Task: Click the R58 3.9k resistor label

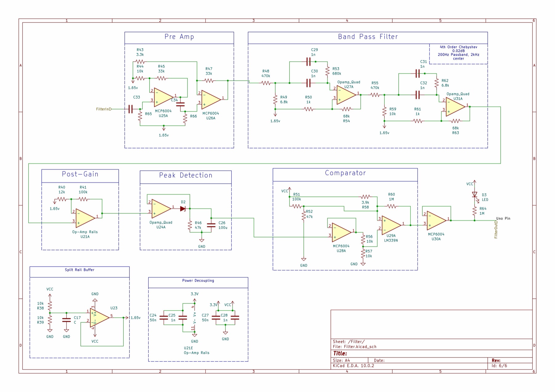Action: (365, 205)
